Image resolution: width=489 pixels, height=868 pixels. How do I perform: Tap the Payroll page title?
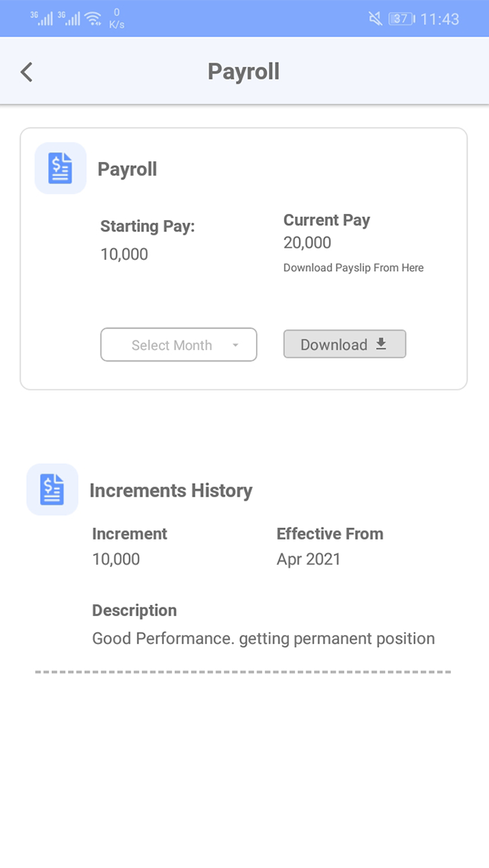(244, 72)
